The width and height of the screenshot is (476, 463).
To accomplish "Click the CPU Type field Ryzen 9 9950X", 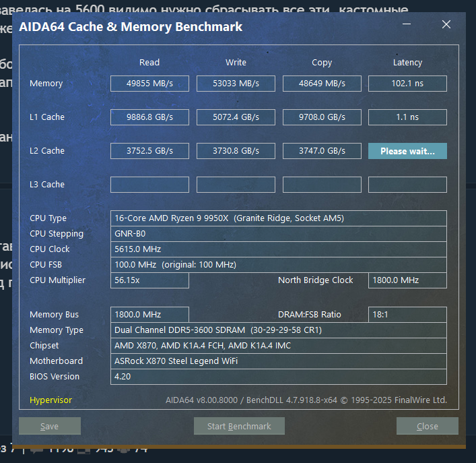I will coord(279,218).
